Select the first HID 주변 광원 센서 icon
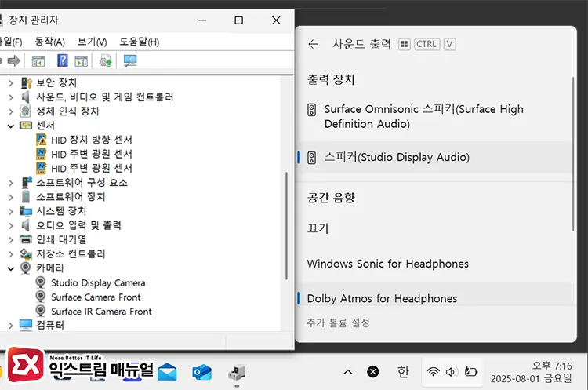Viewport: 588px width, 390px height. (x=42, y=154)
